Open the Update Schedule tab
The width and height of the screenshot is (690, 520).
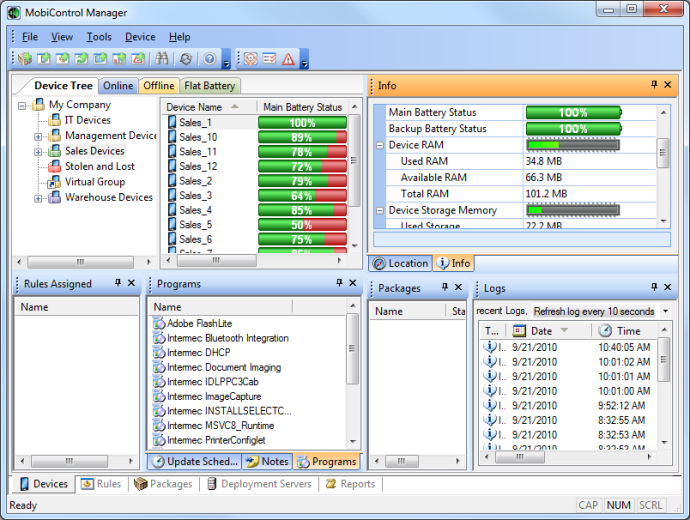(195, 461)
